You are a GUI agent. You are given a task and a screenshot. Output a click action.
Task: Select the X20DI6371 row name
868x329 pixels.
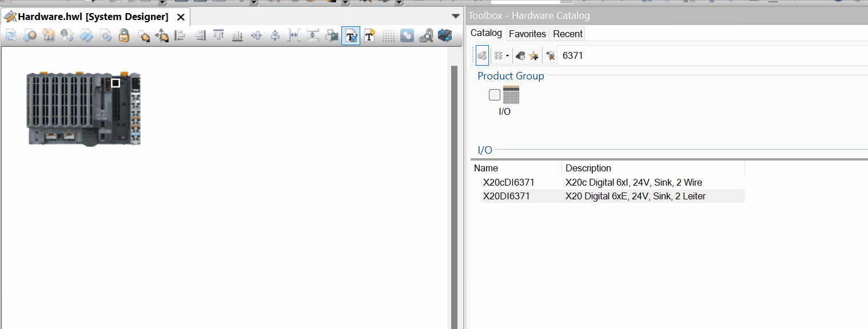pyautogui.click(x=507, y=196)
